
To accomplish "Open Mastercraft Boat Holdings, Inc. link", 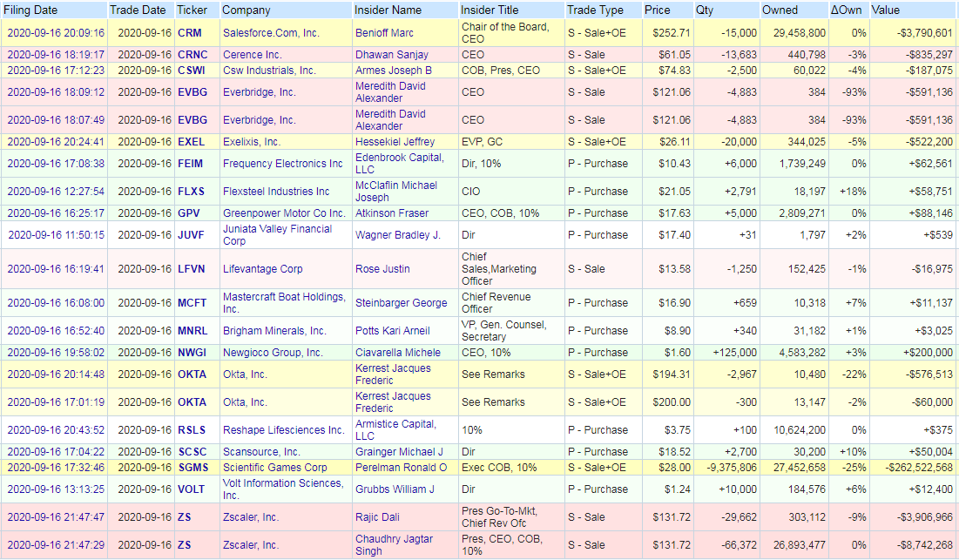I will click(x=284, y=303).
